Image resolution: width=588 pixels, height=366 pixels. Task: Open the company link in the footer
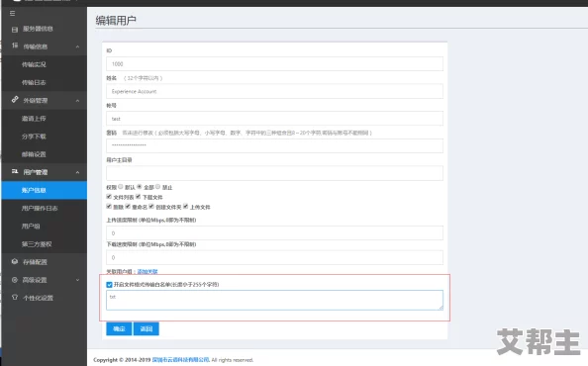tap(181, 360)
